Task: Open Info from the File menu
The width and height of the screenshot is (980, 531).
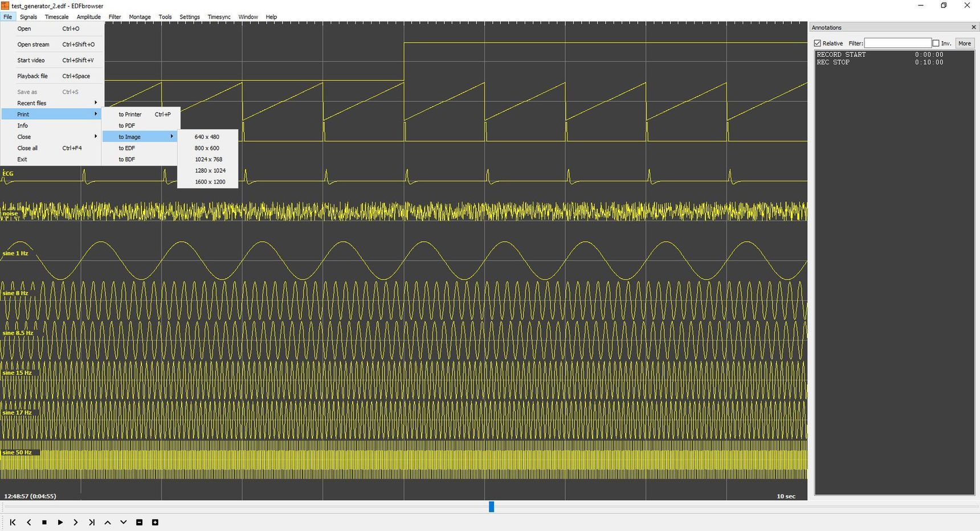Action: (x=52, y=126)
